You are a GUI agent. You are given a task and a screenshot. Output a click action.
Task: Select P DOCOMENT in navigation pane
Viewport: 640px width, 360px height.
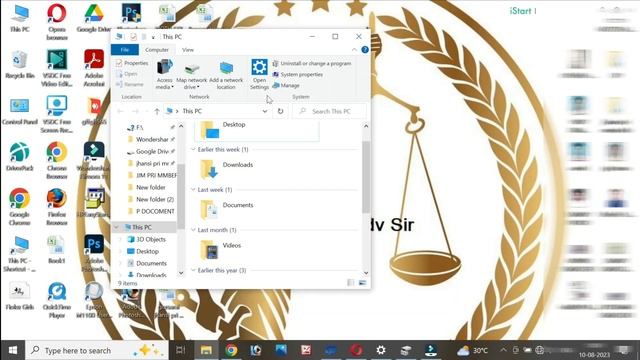(x=151, y=211)
